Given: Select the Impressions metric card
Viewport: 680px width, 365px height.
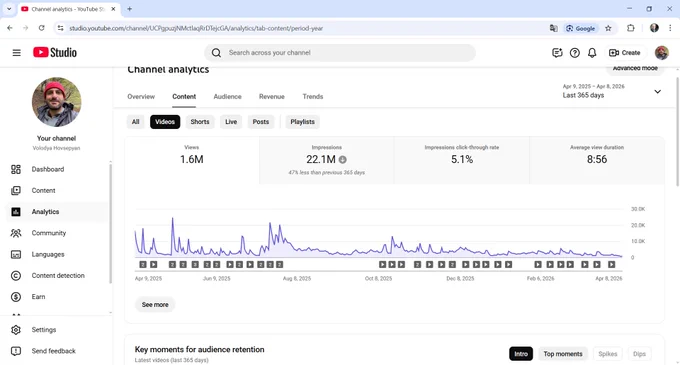Looking at the screenshot, I should point(327,160).
